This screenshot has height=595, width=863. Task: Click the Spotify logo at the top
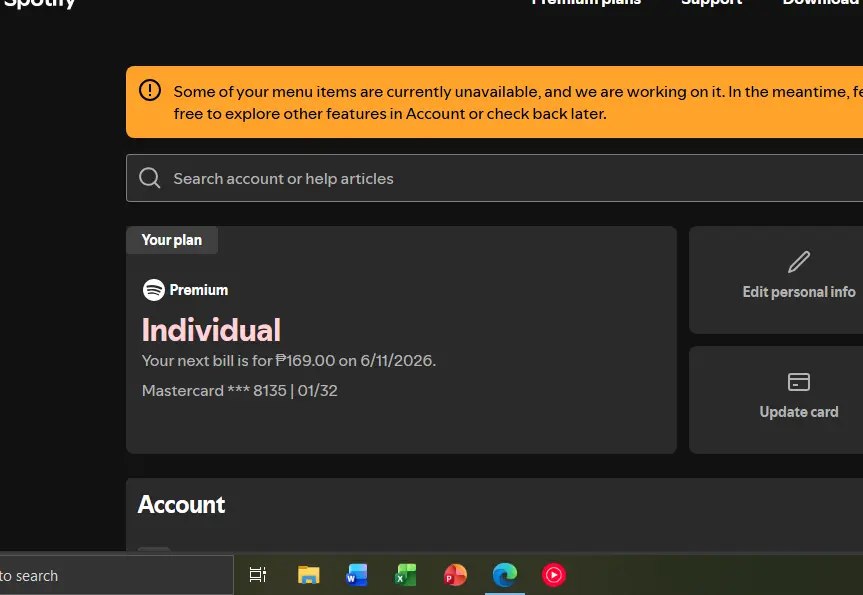click(x=39, y=4)
